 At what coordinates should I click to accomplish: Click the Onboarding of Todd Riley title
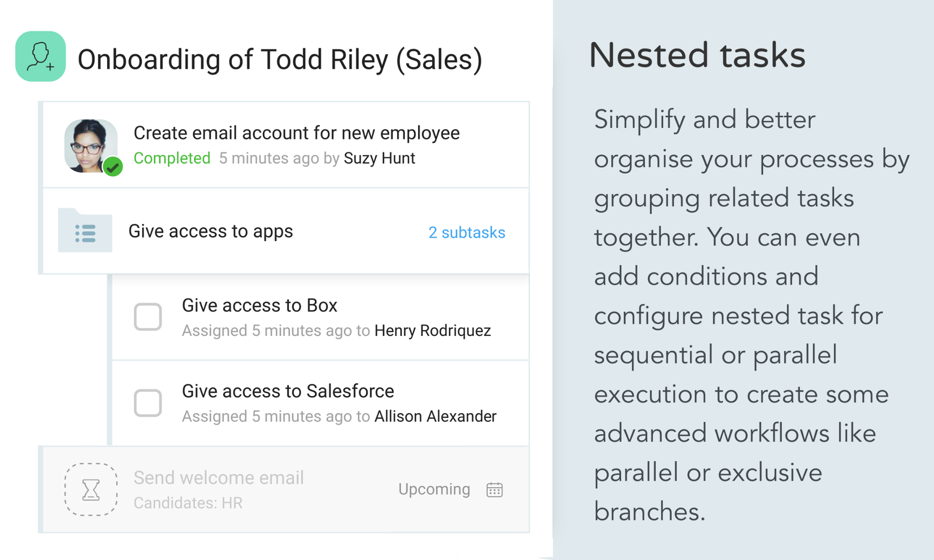point(279,60)
